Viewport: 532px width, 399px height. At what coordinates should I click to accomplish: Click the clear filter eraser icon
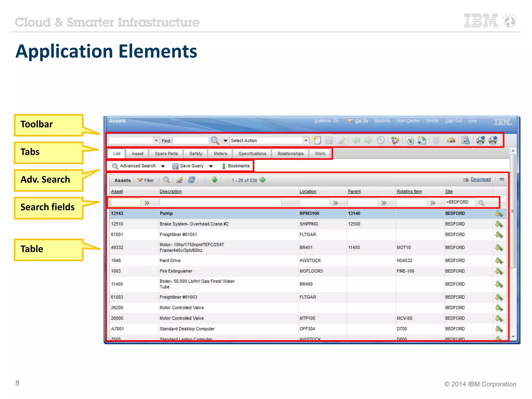click(x=179, y=180)
